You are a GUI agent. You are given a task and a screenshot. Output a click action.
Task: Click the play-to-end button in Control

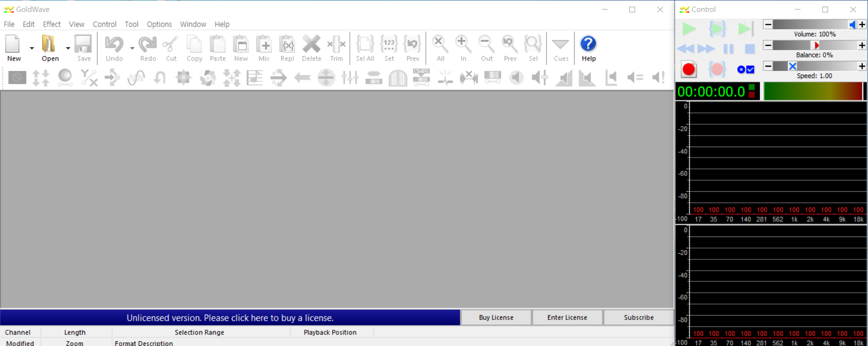pos(745,29)
